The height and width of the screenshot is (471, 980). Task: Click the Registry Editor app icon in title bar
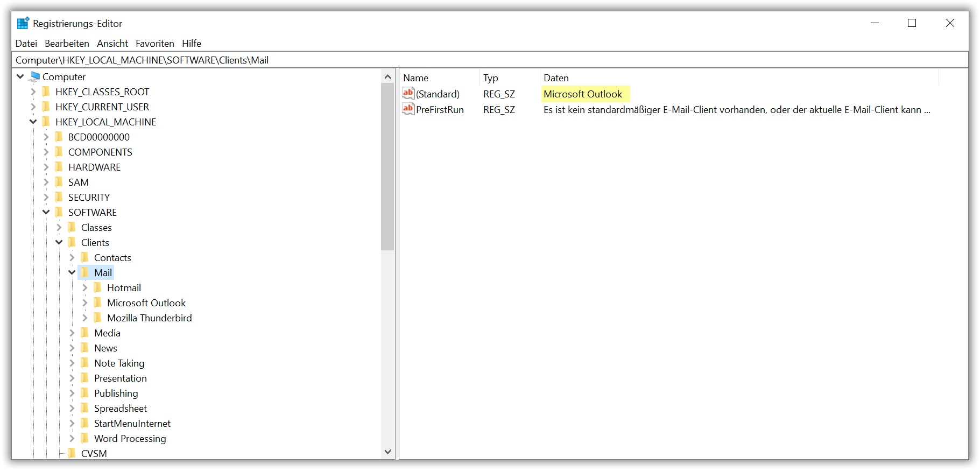(23, 23)
